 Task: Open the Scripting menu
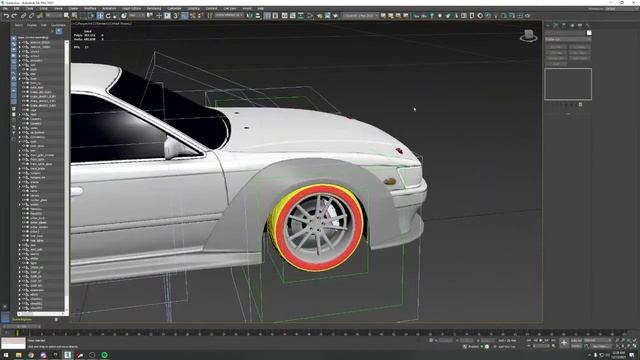click(193, 9)
